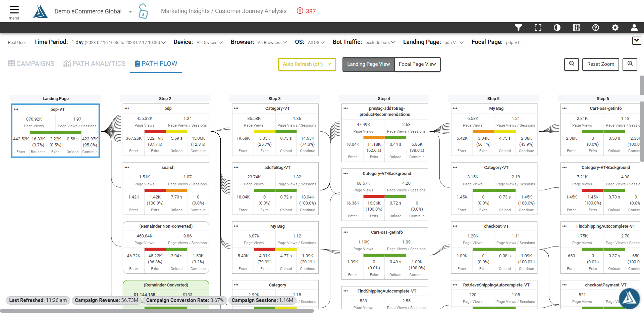Click the Campaign Revenue $6.73M badge
The image size is (644, 313).
106,300
